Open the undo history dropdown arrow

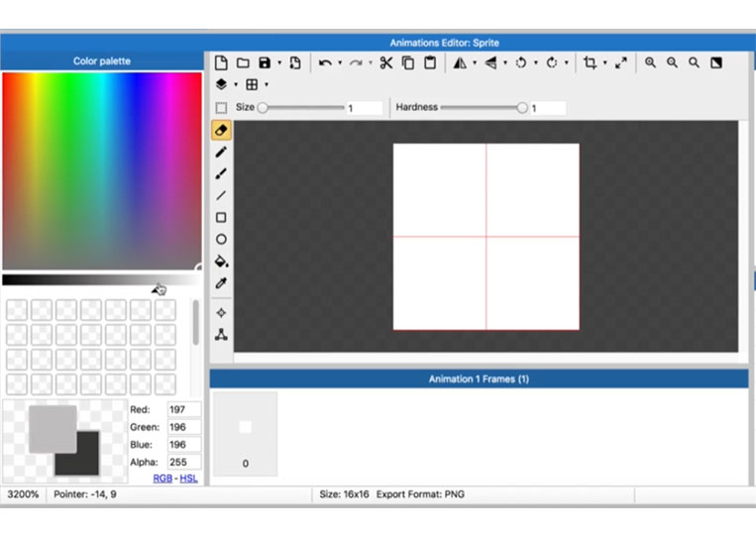pos(340,62)
